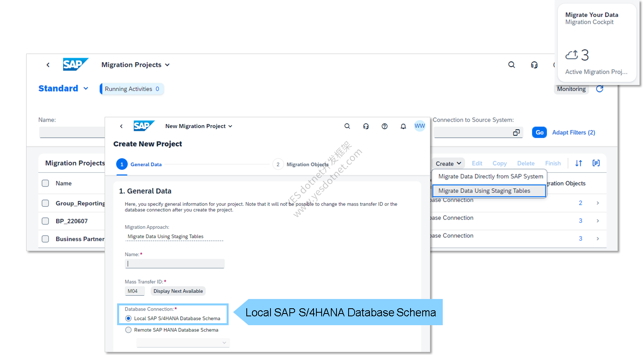Viewport: 644px width, 355px height.
Task: Click migration objects count 2
Action: [x=580, y=203]
